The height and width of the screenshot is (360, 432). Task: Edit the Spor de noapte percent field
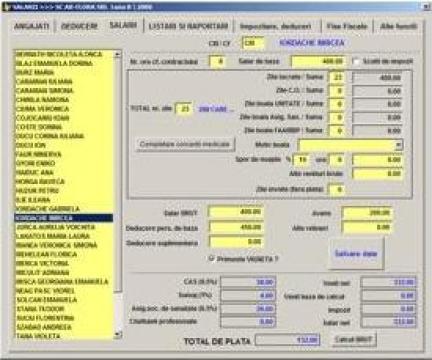click(302, 160)
